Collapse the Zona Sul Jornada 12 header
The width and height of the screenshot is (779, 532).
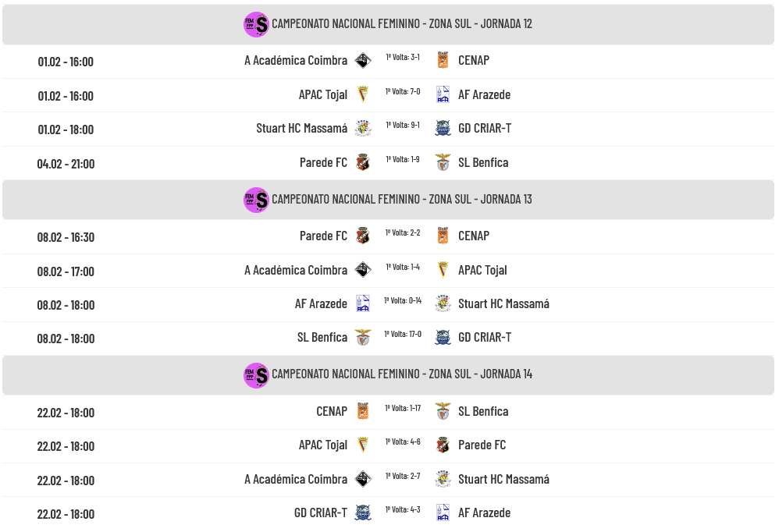[401, 24]
